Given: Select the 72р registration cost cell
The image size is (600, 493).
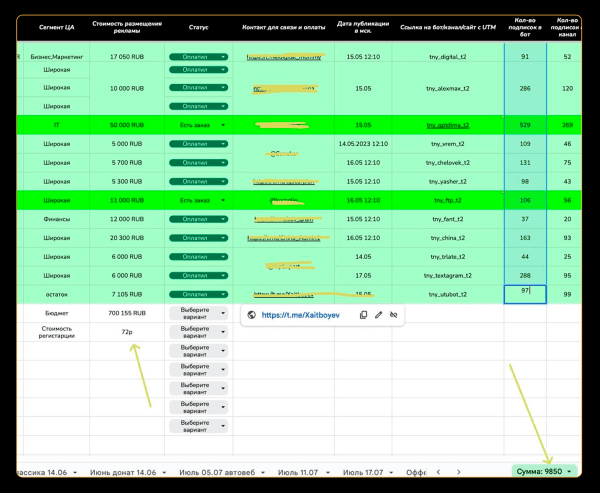Looking at the screenshot, I should [126, 332].
